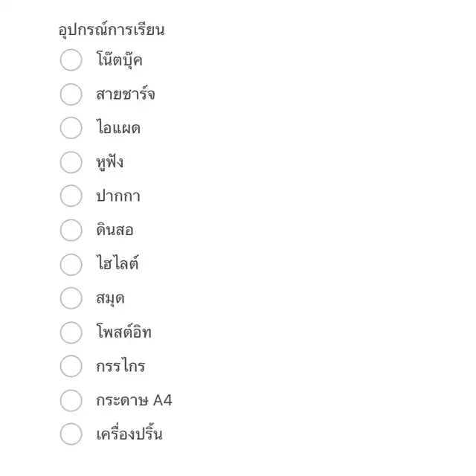Click the เครื่องปริ้น label text

coord(129,433)
